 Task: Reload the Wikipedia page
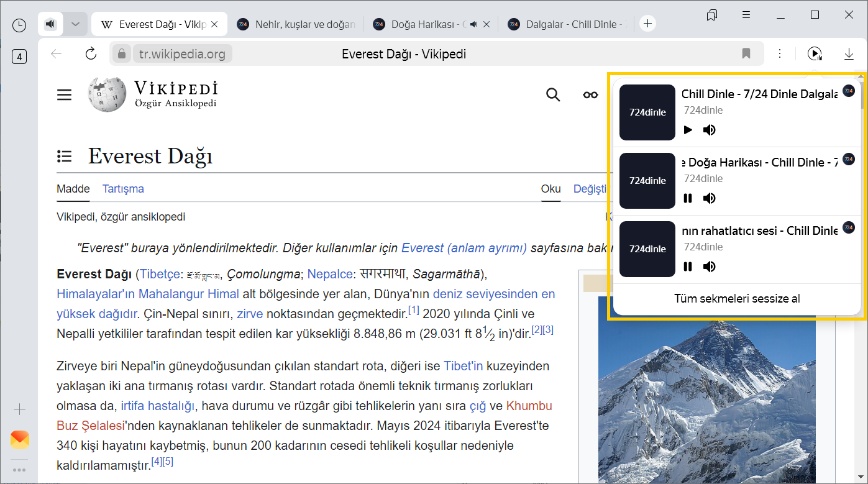tap(91, 54)
